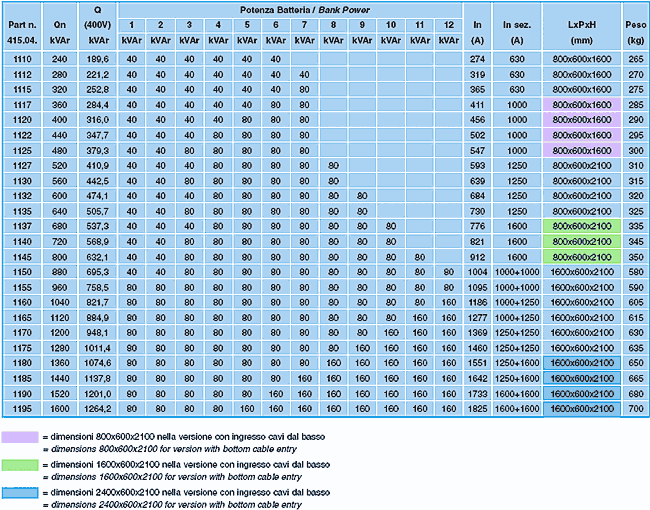Select the 'In sez. (A)' column header
Image resolution: width=650 pixels, height=510 pixels.
tap(517, 31)
